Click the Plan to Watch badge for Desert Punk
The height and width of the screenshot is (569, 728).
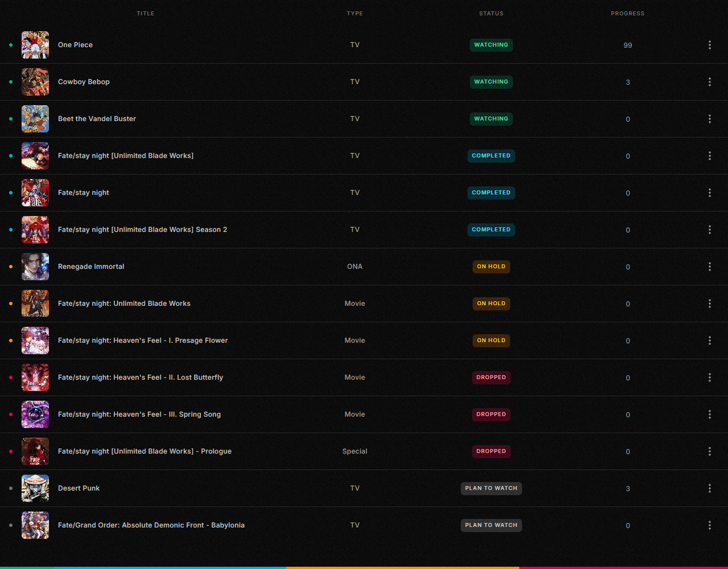(x=491, y=488)
